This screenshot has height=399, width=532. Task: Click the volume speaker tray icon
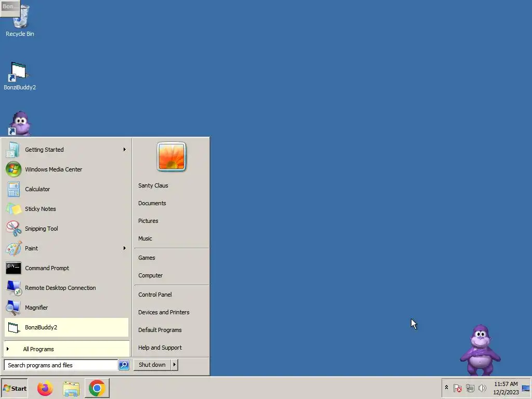click(482, 388)
